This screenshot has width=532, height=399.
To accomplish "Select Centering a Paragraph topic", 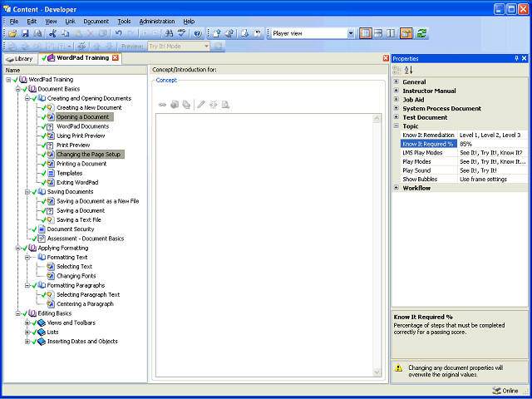I will pos(85,304).
